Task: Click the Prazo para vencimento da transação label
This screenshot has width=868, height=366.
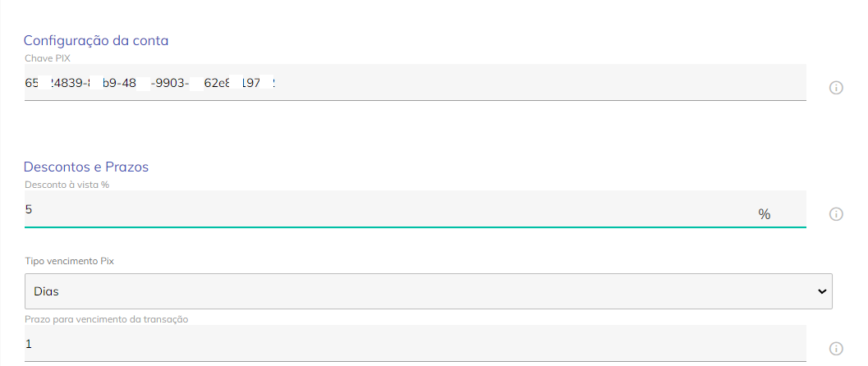Action: 107,319
